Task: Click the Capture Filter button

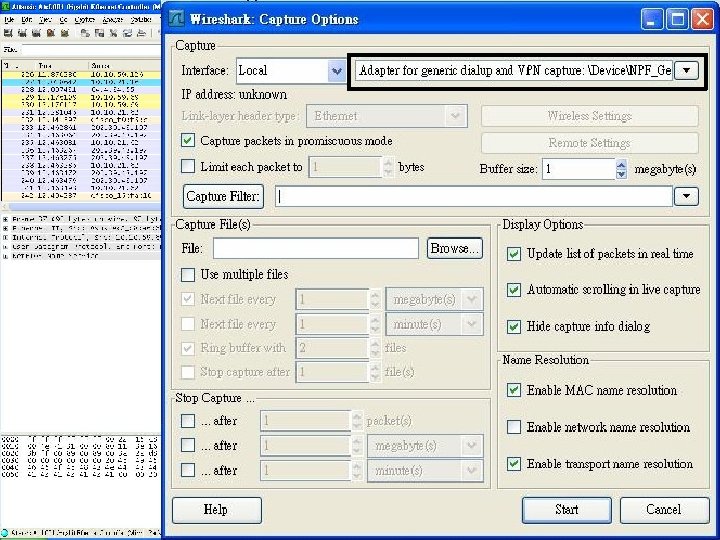Action: click(223, 197)
